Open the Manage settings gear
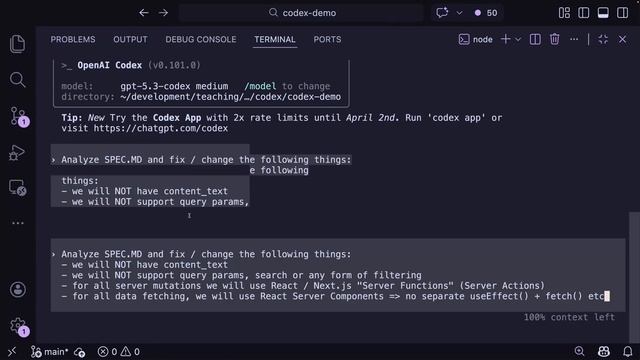 coord(18,326)
